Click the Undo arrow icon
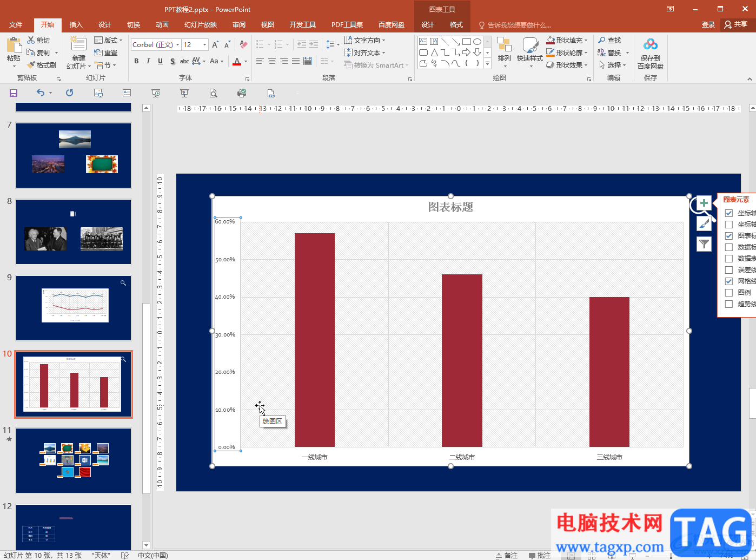 point(41,93)
